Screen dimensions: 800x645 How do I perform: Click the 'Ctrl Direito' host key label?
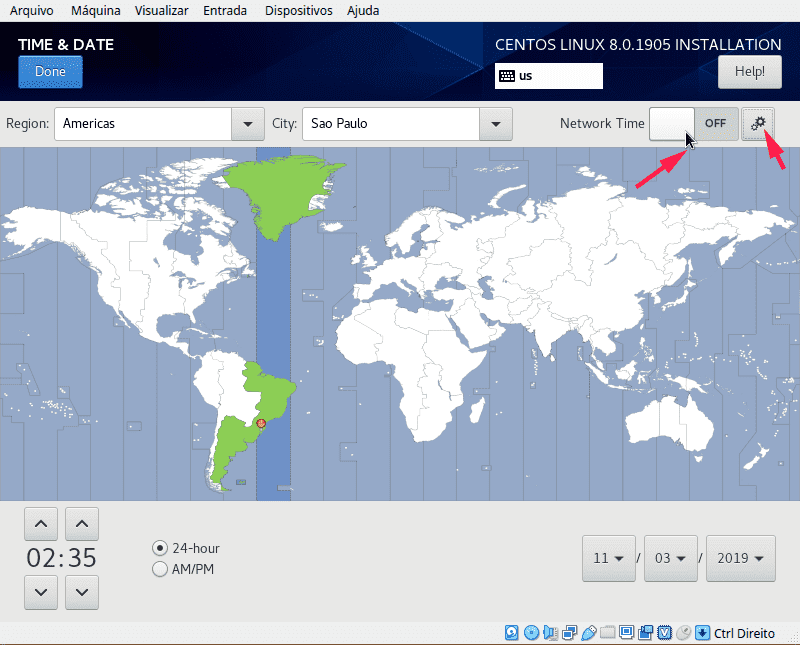point(744,633)
